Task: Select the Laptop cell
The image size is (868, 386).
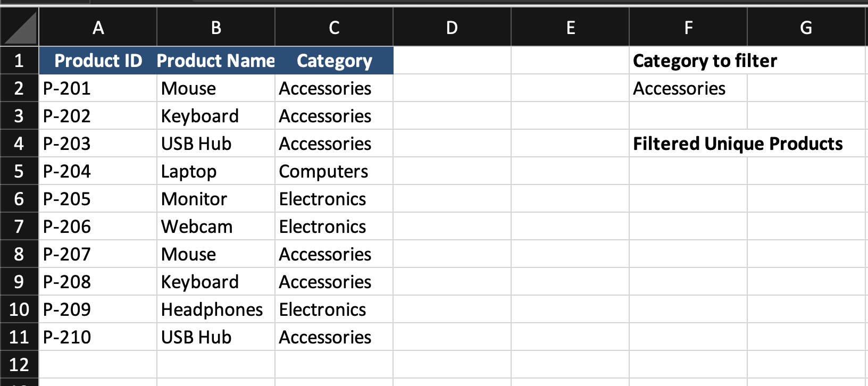Action: pos(216,171)
